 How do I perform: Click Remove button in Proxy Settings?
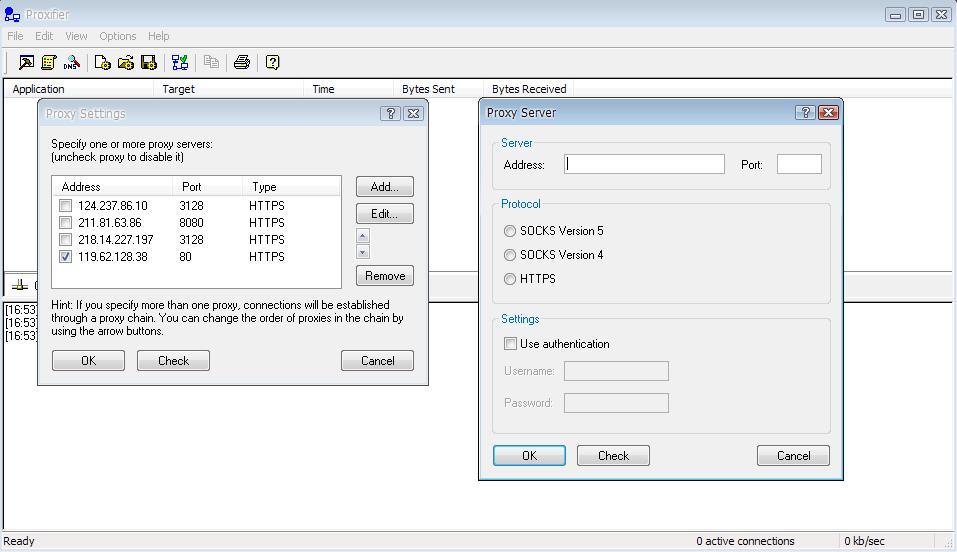(x=385, y=275)
